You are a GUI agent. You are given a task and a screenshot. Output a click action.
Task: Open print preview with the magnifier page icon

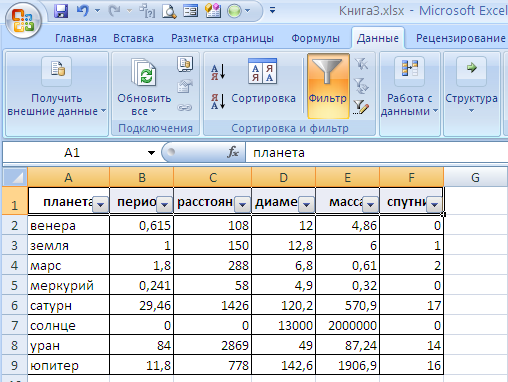point(169,11)
